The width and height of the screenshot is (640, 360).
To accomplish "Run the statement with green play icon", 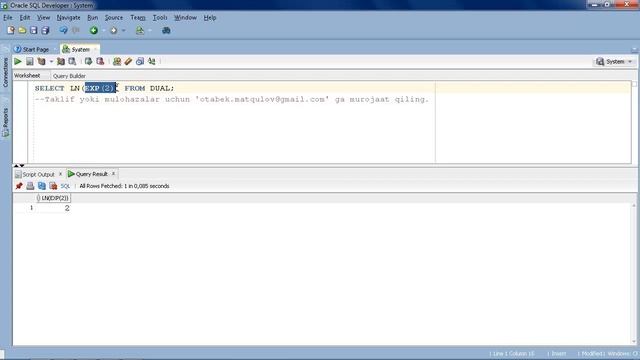I will tap(18, 62).
